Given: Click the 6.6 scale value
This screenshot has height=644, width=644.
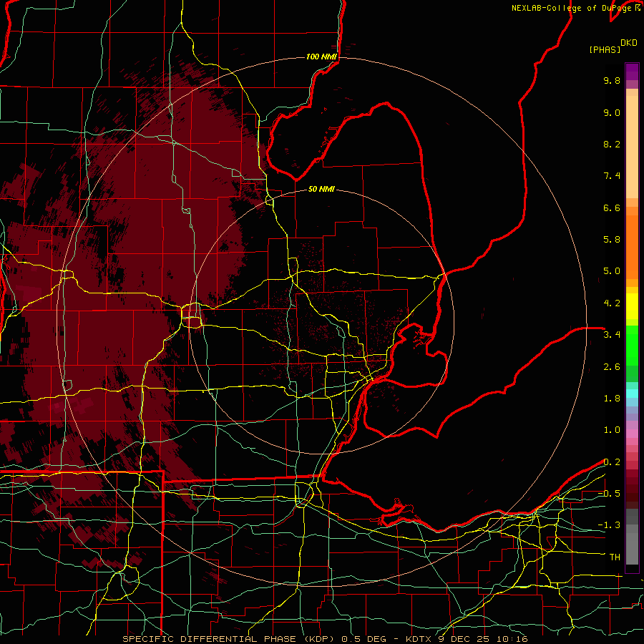Looking at the screenshot, I should tap(612, 208).
